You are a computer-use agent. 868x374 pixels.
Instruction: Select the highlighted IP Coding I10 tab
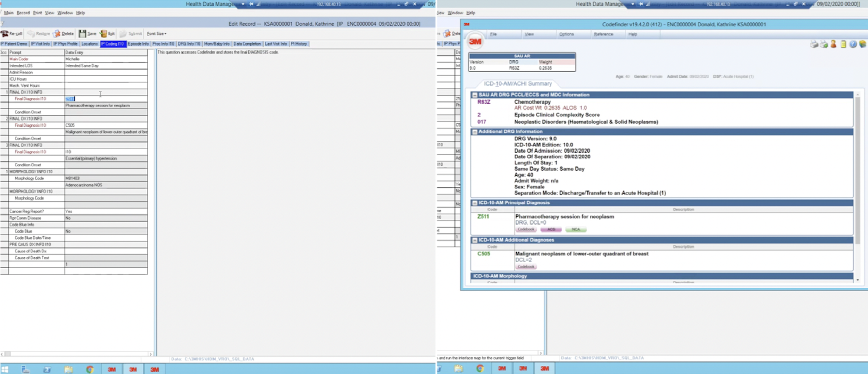[x=113, y=44]
